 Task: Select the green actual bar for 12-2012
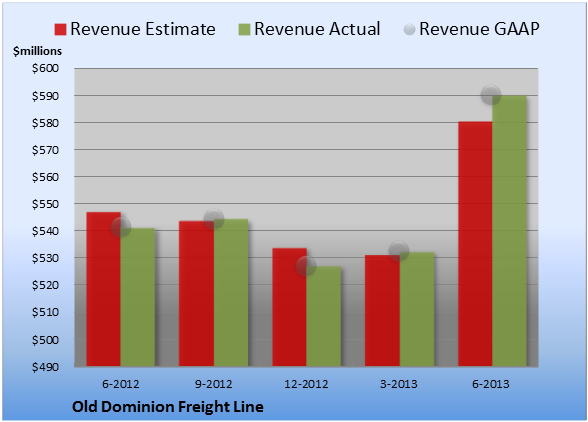tap(324, 316)
